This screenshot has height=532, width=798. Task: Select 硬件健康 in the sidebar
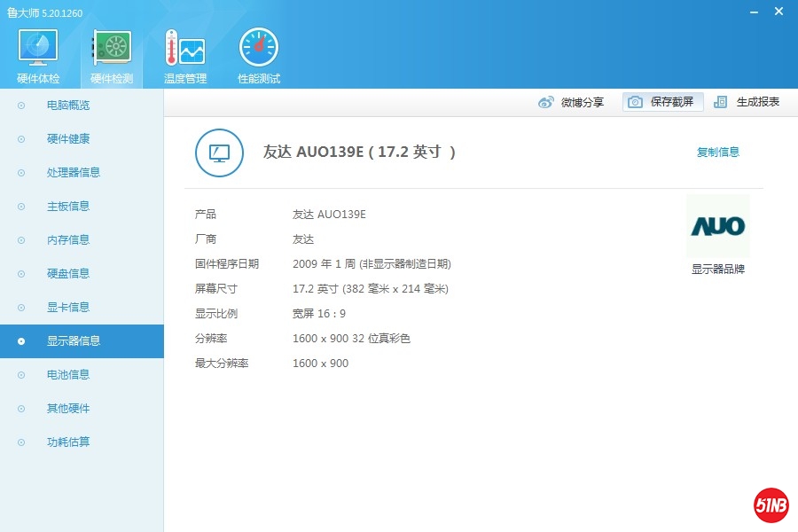(x=68, y=139)
